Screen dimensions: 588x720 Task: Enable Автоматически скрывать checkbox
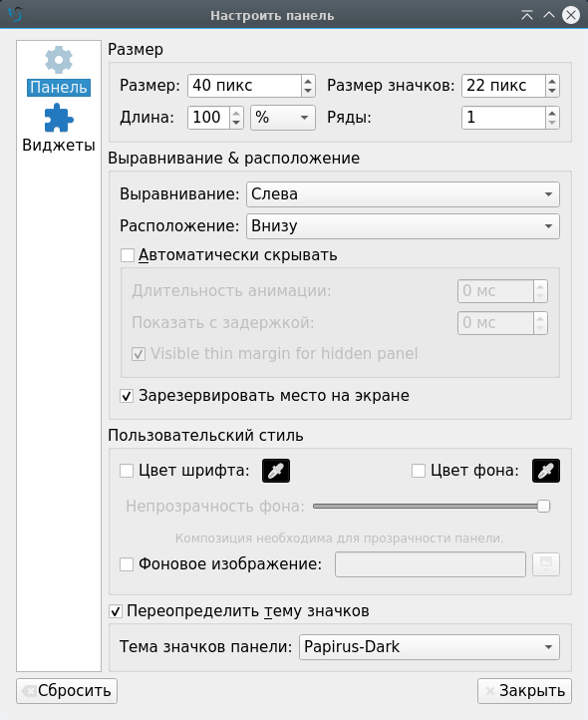pos(128,255)
